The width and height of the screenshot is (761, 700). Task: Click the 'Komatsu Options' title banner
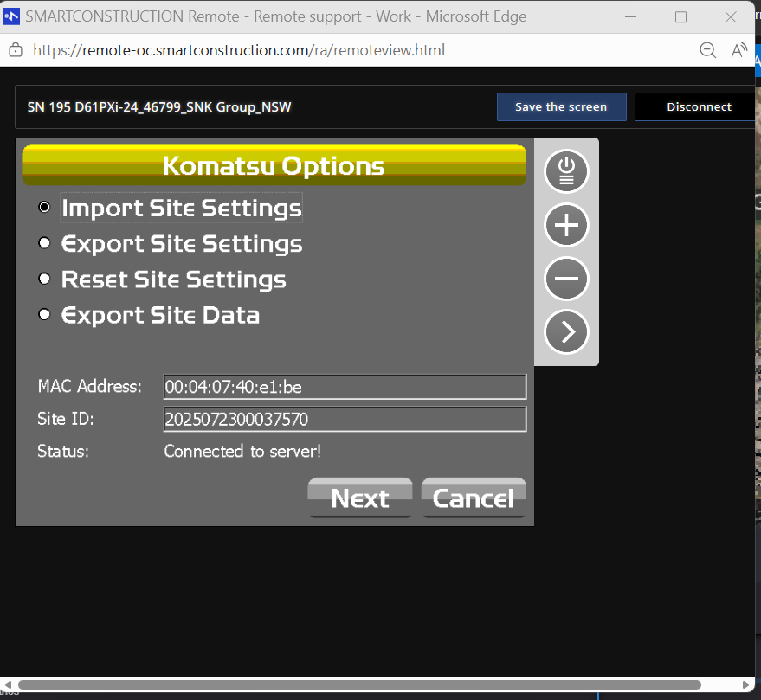coord(274,165)
